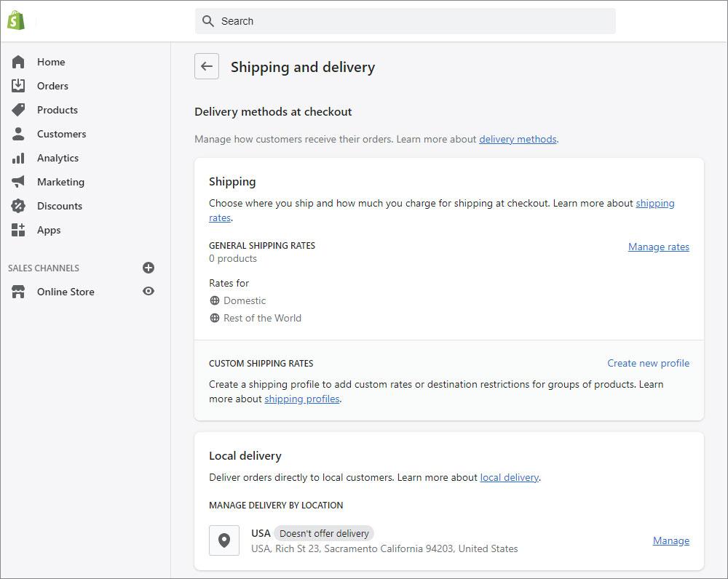Click the USA location name
This screenshot has width=728, height=579.
261,533
